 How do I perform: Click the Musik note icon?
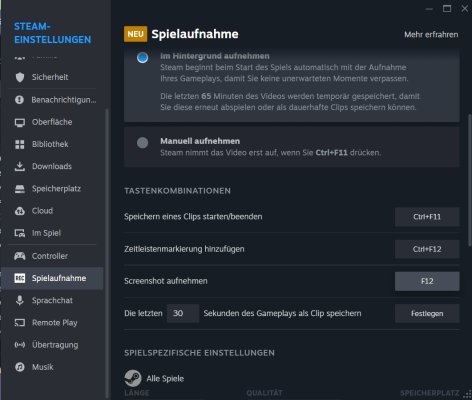[x=20, y=367]
